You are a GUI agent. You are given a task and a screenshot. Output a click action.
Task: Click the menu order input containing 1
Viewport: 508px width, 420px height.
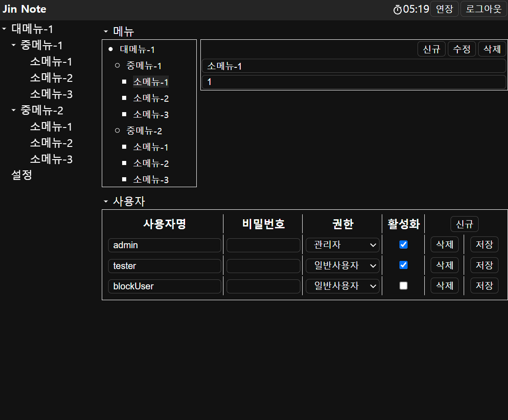354,82
